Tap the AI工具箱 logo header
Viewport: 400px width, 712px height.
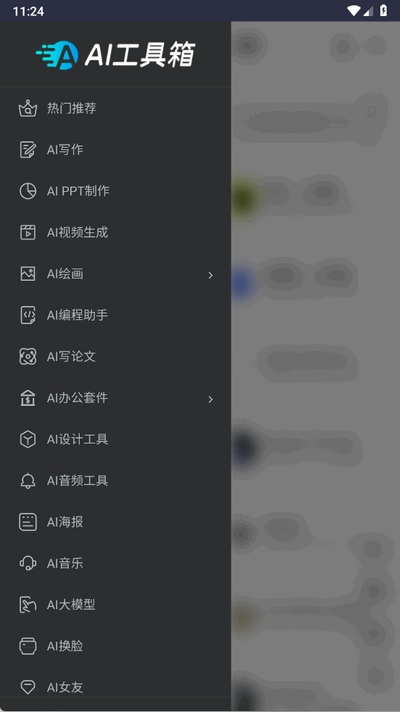[x=115, y=55]
